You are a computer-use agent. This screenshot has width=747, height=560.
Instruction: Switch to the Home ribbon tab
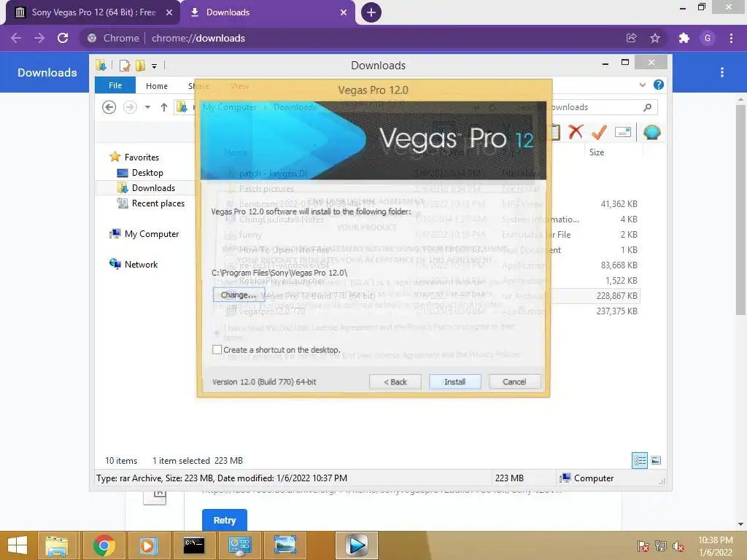[157, 86]
